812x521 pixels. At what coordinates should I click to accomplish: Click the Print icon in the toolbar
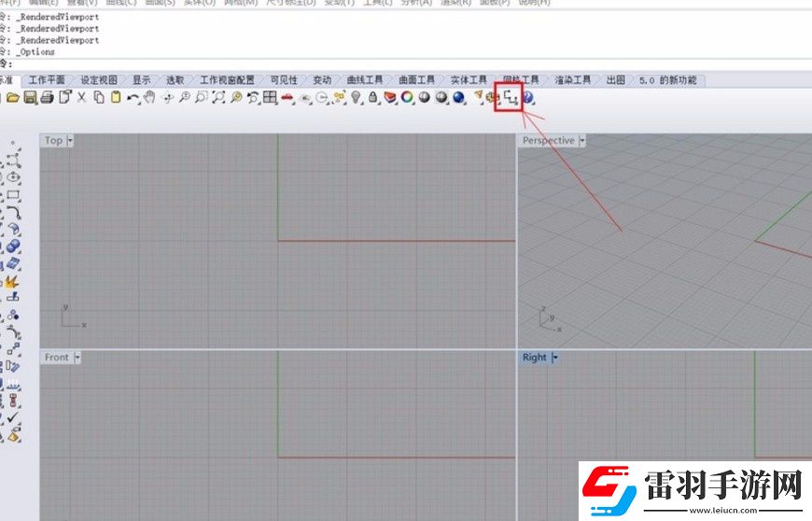click(47, 97)
